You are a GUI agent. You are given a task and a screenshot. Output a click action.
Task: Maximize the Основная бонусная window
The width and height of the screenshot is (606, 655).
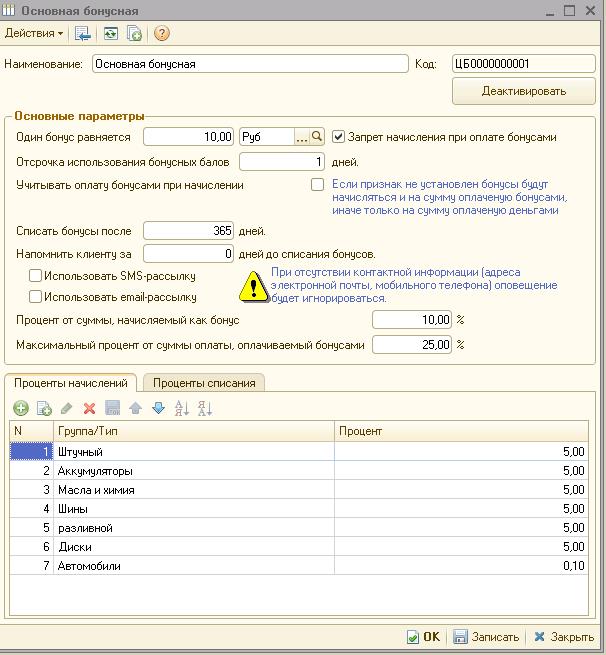click(569, 10)
